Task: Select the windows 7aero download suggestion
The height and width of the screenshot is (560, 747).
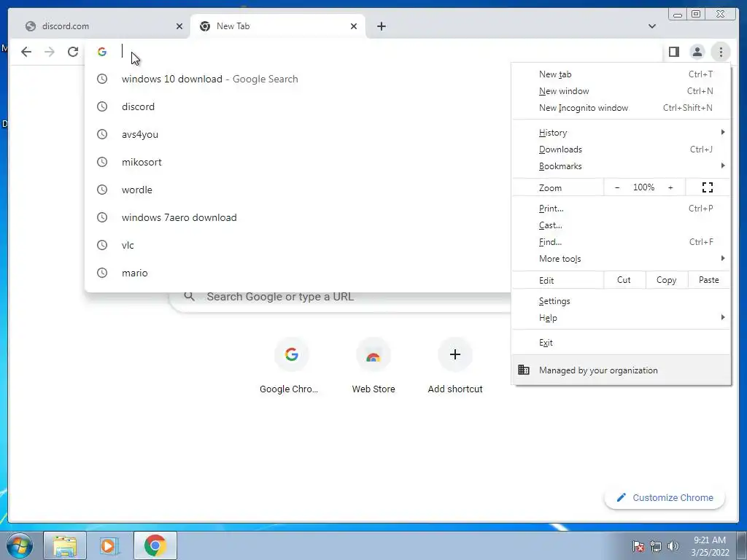Action: 298,217
